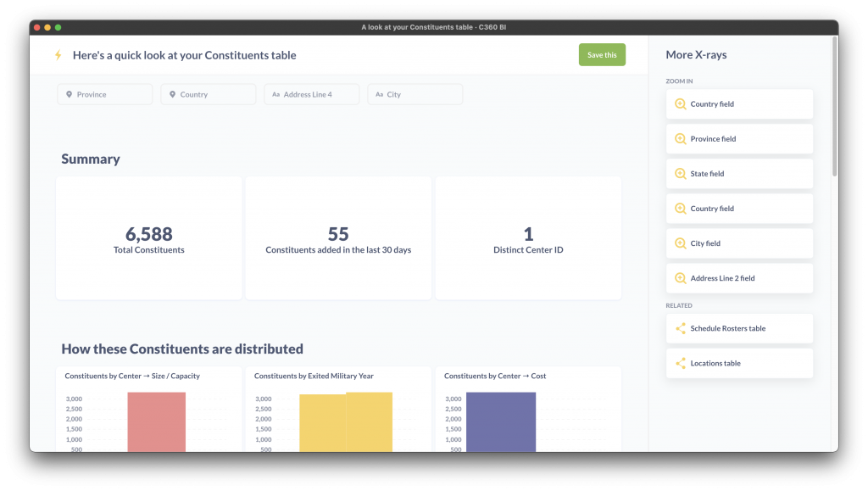
Task: Open the City filter dropdown
Action: [x=415, y=94]
